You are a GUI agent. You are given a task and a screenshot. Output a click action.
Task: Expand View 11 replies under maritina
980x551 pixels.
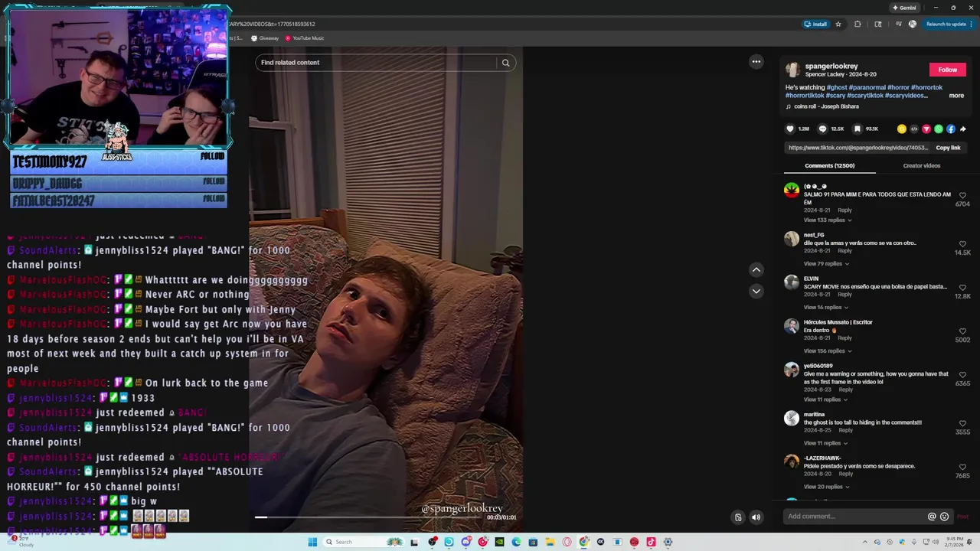coord(825,443)
